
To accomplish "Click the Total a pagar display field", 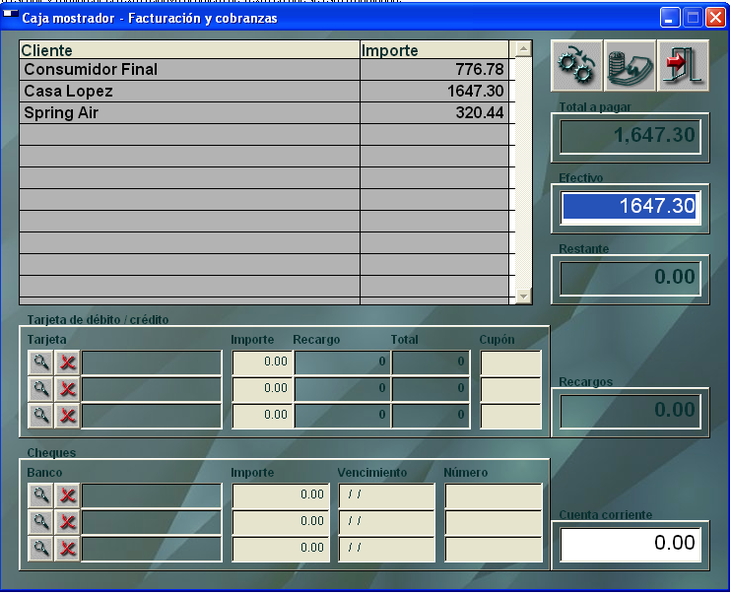I will pyautogui.click(x=630, y=136).
